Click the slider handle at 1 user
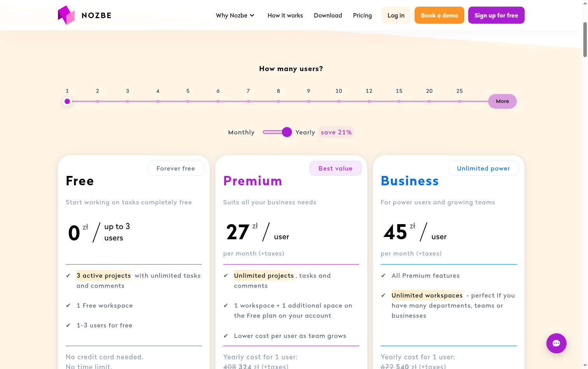This screenshot has width=588, height=369. 67,101
